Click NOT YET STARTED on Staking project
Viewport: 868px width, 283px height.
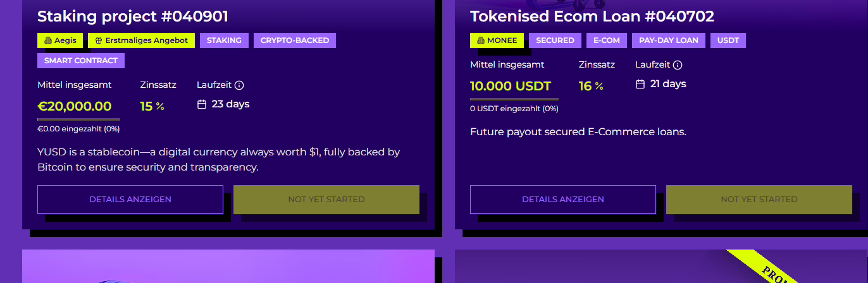[326, 200]
